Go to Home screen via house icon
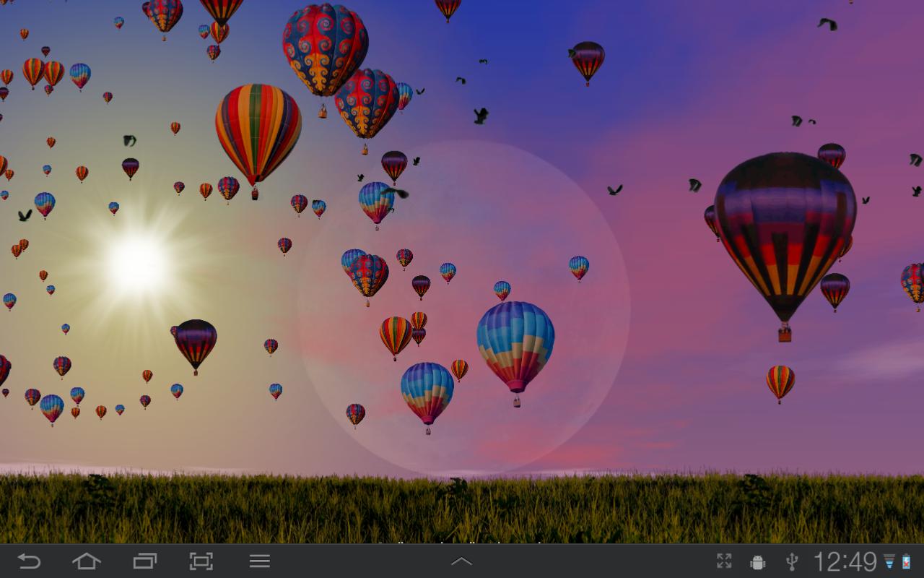 [86, 561]
